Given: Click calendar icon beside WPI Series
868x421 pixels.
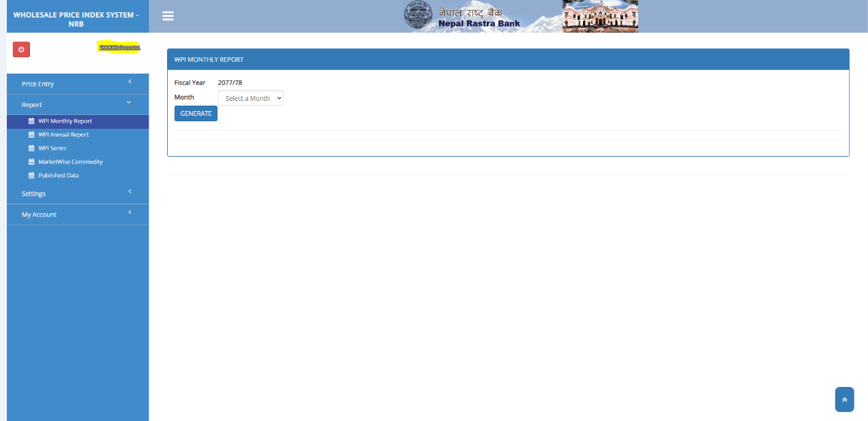Looking at the screenshot, I should coord(31,149).
